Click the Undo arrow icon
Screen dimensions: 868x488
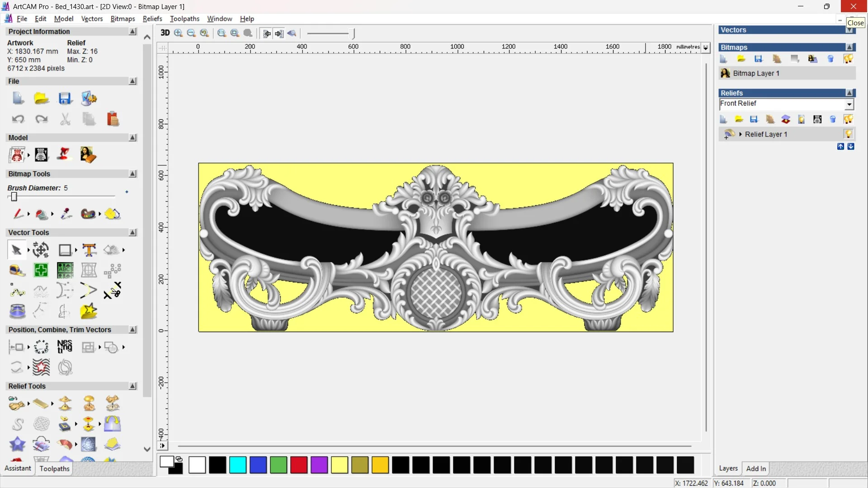(x=18, y=119)
